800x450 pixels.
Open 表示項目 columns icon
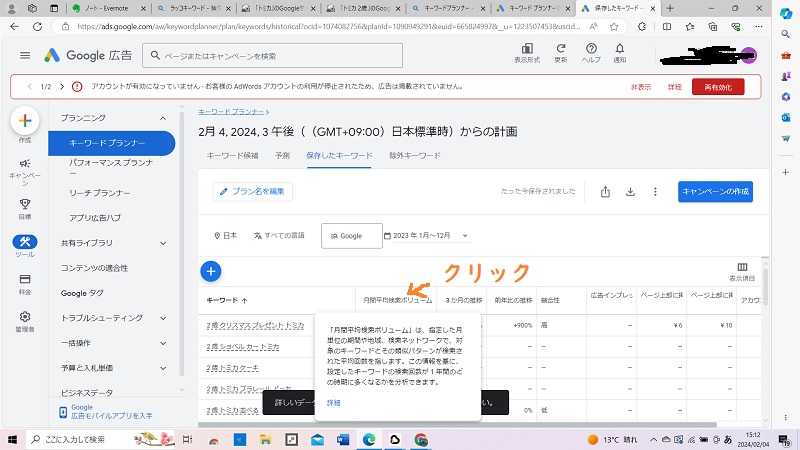coord(742,272)
